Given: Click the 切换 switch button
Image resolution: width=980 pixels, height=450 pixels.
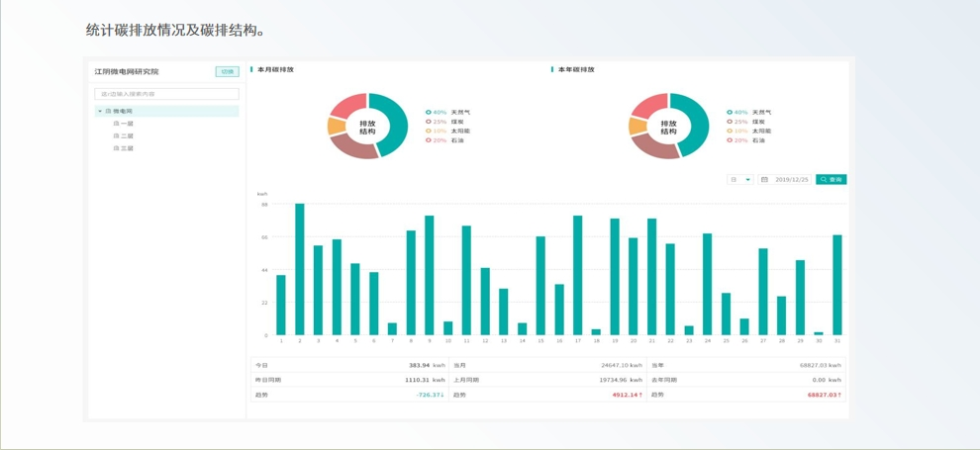Looking at the screenshot, I should 227,72.
